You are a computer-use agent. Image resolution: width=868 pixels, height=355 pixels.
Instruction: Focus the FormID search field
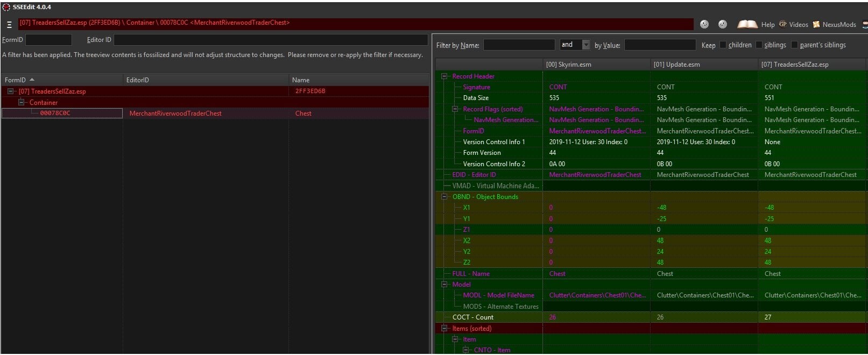tap(48, 40)
